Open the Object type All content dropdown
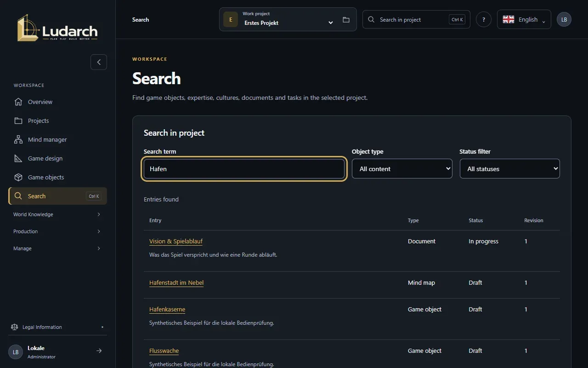 tap(402, 169)
